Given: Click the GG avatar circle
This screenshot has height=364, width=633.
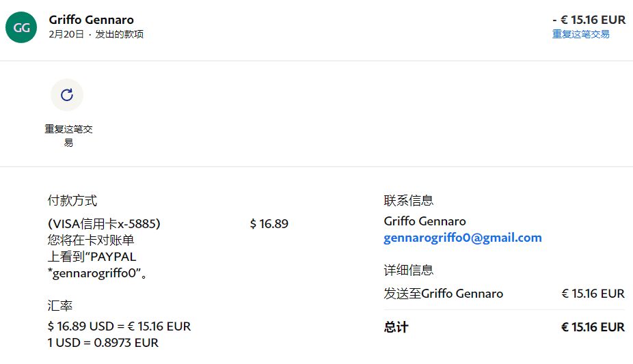Looking at the screenshot, I should (21, 27).
